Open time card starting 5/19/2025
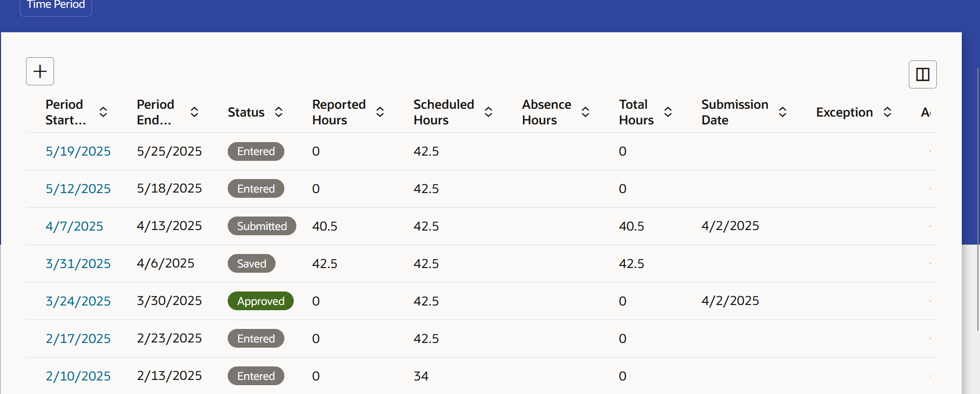 tap(78, 151)
